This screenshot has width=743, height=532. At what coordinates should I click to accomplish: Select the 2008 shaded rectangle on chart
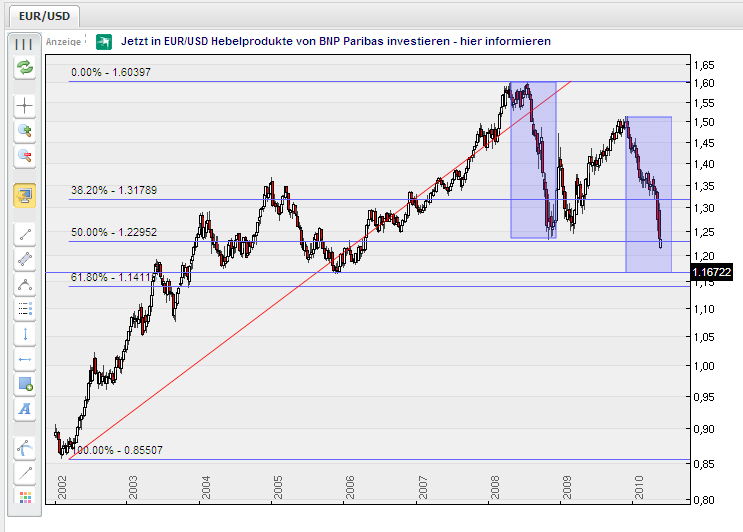pos(533,160)
